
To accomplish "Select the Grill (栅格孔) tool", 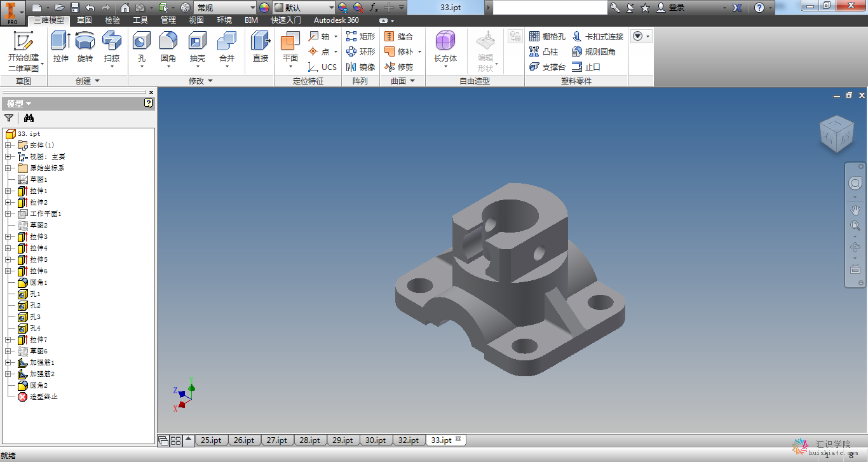I will [547, 36].
